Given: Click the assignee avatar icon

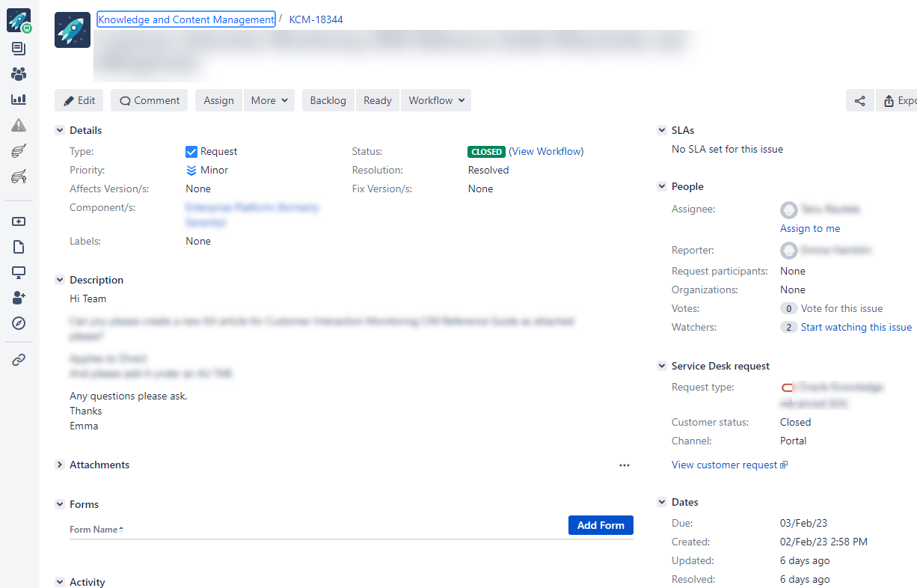Looking at the screenshot, I should [x=788, y=210].
